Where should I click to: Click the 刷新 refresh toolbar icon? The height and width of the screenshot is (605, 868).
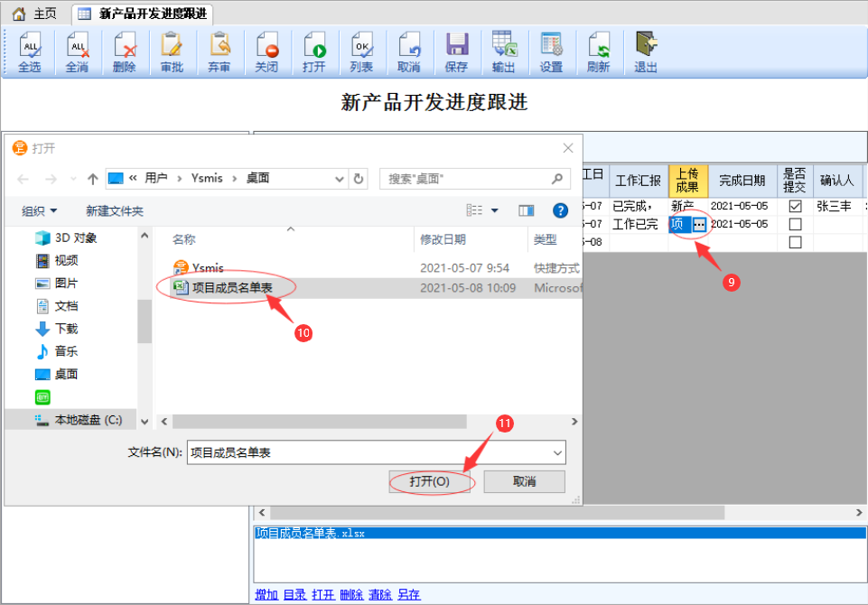click(599, 52)
